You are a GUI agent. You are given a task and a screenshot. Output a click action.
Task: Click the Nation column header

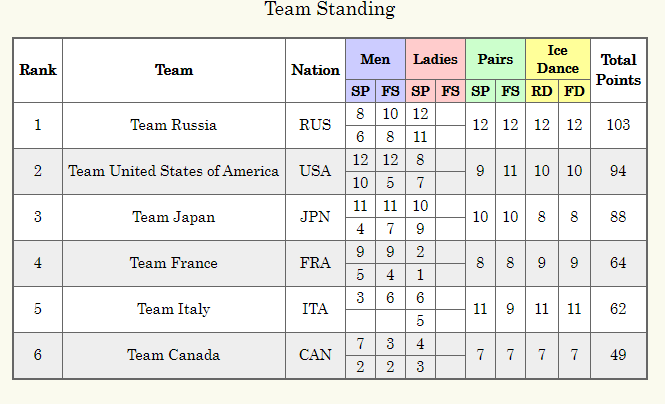pos(315,70)
